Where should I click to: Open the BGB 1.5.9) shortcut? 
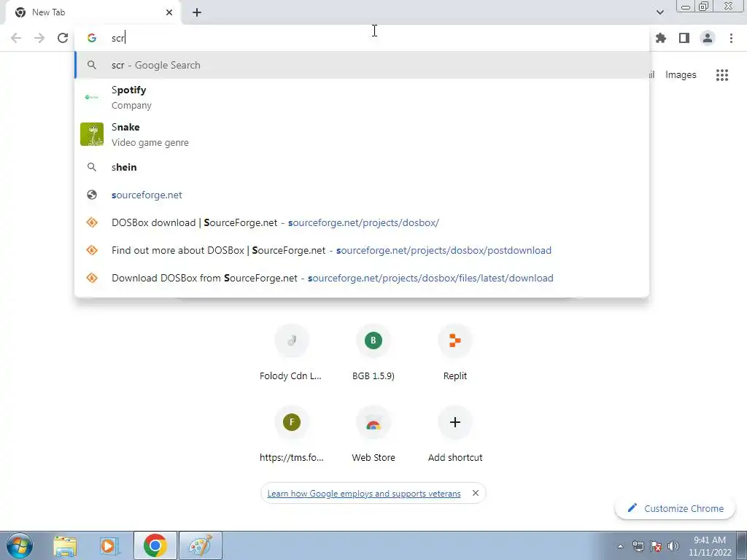[x=373, y=352]
